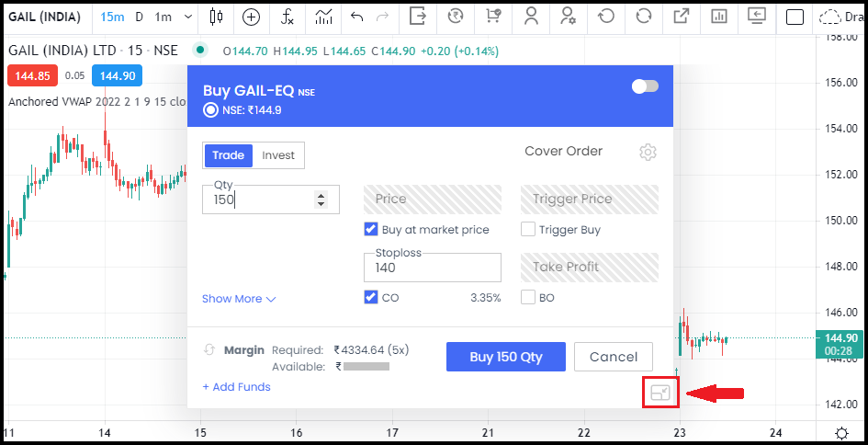
Task: Click the GAIL (INDIA) LTD · 15 · NSE title
Action: point(93,51)
